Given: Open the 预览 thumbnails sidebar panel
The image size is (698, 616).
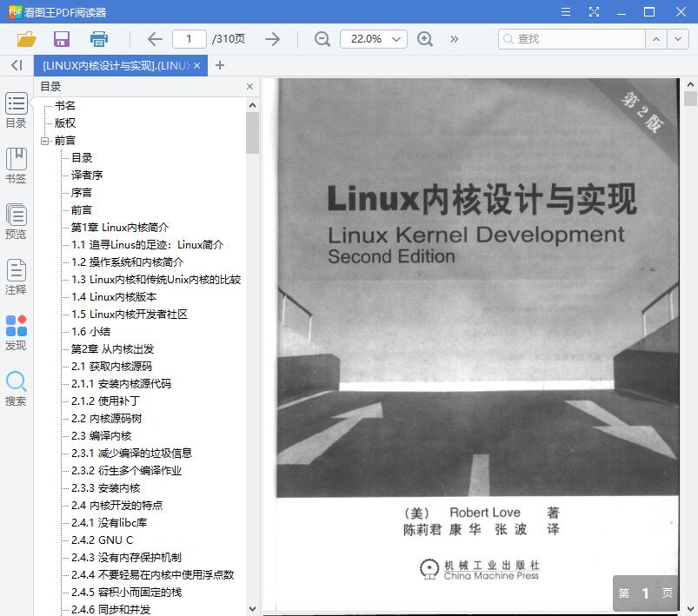Looking at the screenshot, I should point(16,222).
